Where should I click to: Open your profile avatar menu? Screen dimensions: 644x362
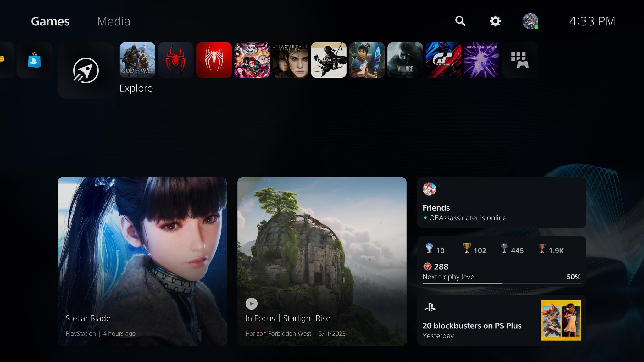coord(530,21)
